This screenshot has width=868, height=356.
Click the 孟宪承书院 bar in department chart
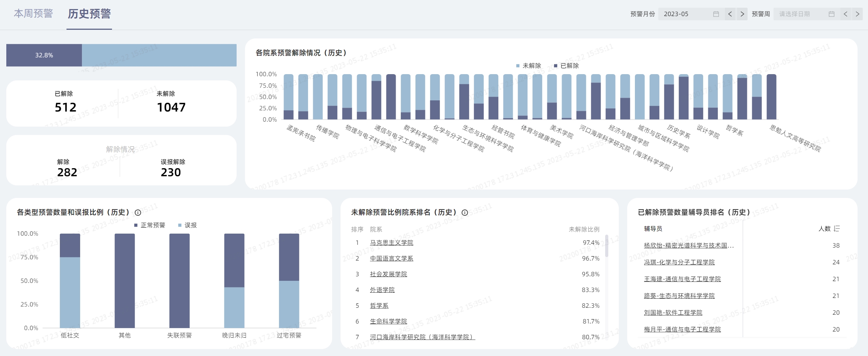point(288,97)
